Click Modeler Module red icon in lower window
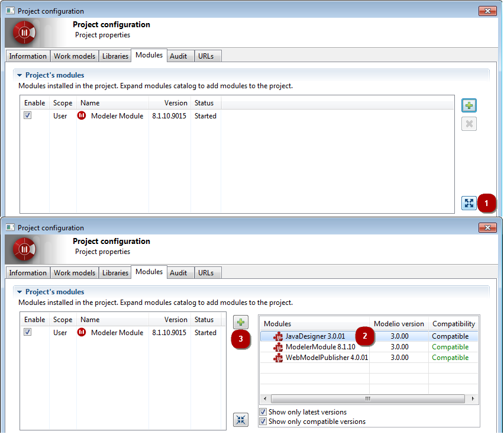 tap(82, 332)
